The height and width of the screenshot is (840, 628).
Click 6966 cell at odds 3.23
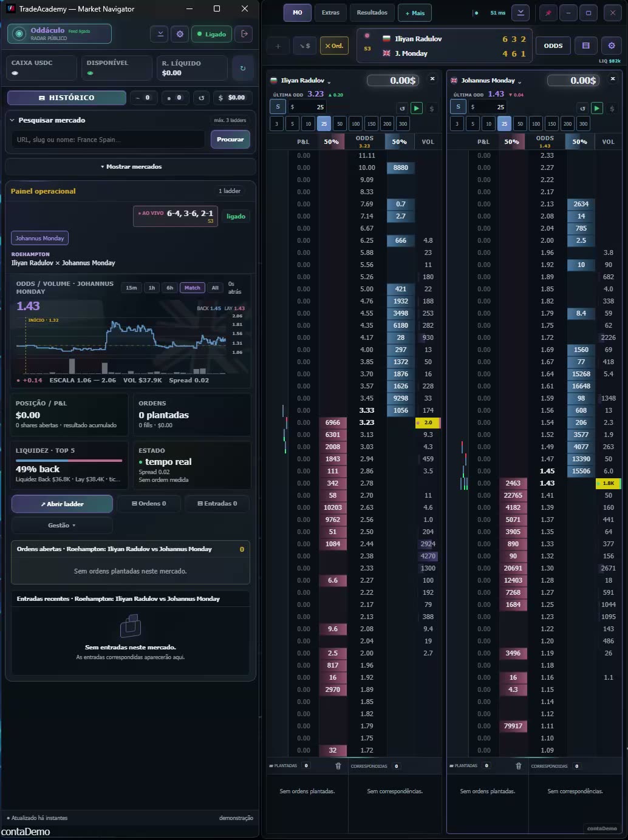click(333, 422)
